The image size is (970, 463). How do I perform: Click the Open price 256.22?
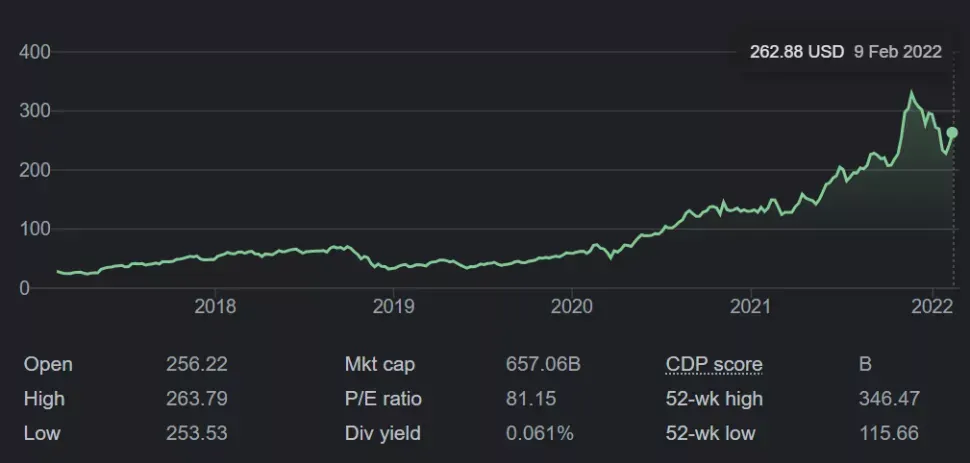click(197, 364)
